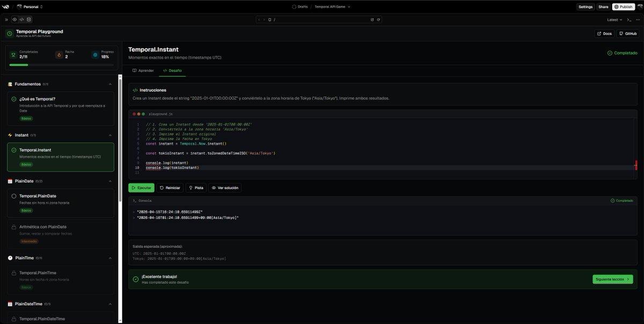Switch to preview eye icon view
Image resolution: width=644 pixels, height=324 pixels.
15,19
